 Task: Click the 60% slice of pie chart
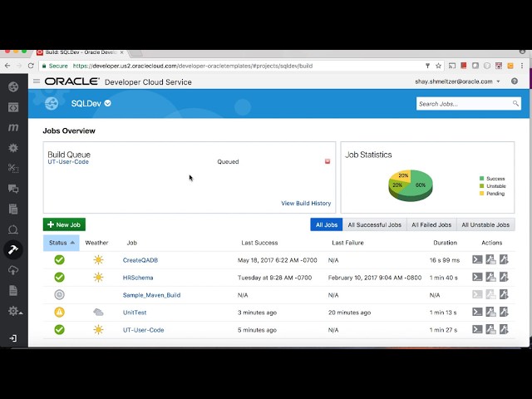[420, 185]
